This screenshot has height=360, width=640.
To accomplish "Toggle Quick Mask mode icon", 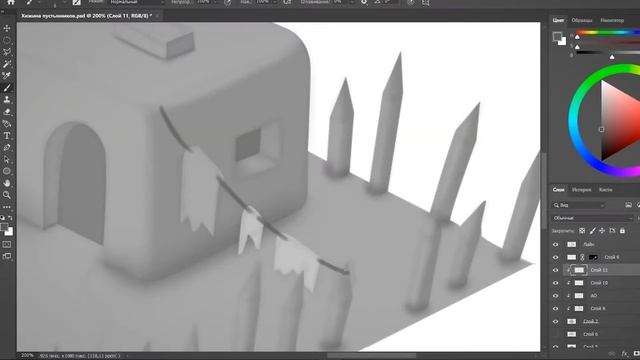I will click(7, 244).
